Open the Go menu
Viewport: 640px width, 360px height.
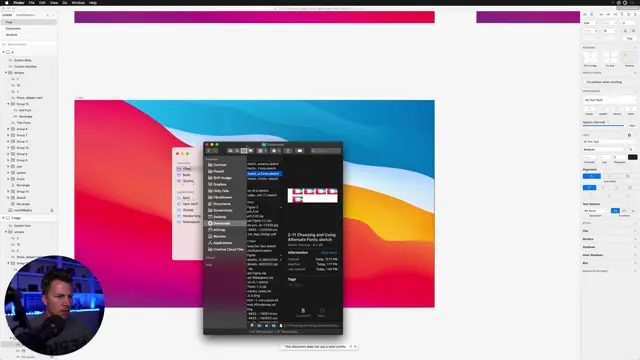(64, 3)
